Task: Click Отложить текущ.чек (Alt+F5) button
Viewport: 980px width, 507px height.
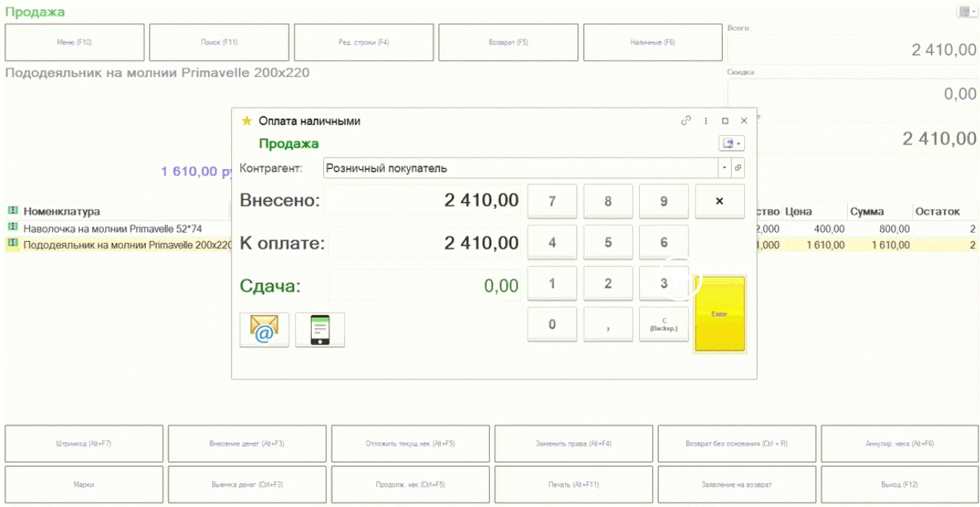Action: click(410, 443)
